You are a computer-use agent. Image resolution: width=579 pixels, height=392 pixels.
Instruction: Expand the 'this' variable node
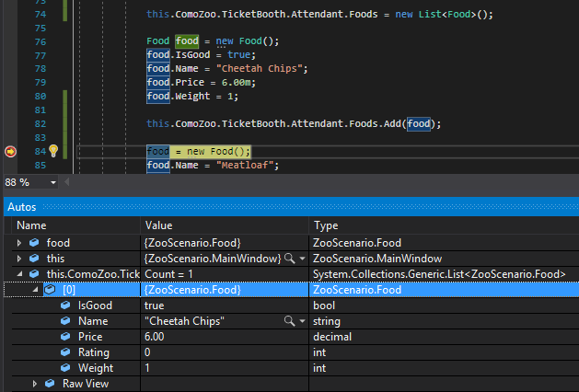tap(20, 259)
